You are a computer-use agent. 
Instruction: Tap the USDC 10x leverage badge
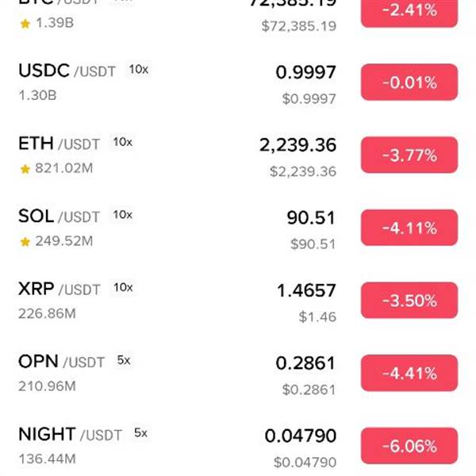point(138,70)
